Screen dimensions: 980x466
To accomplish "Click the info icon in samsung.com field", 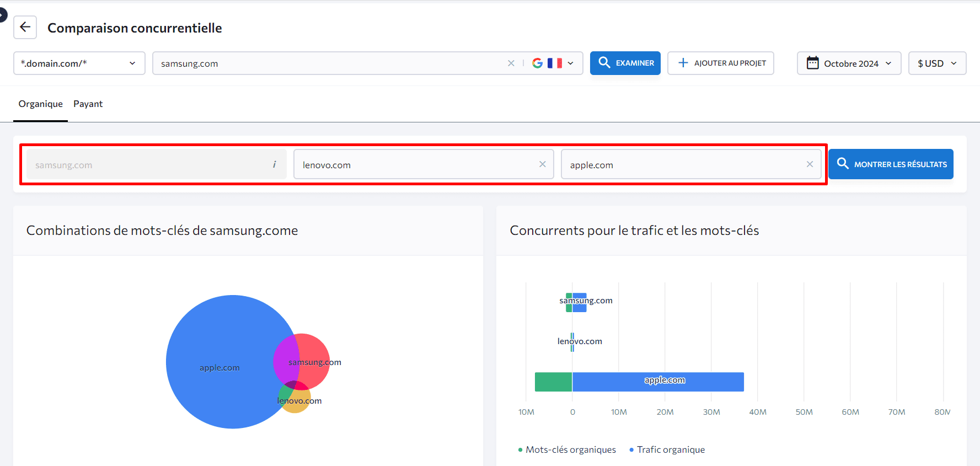I will pos(274,164).
